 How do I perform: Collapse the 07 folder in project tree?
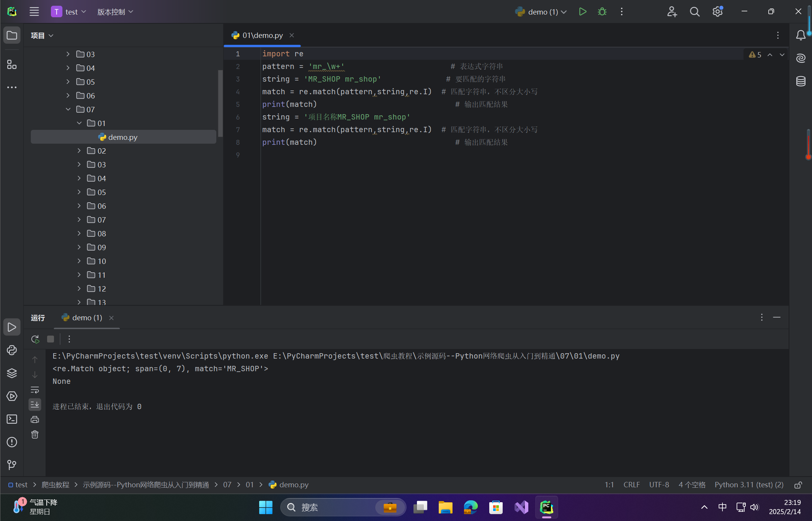click(x=68, y=109)
